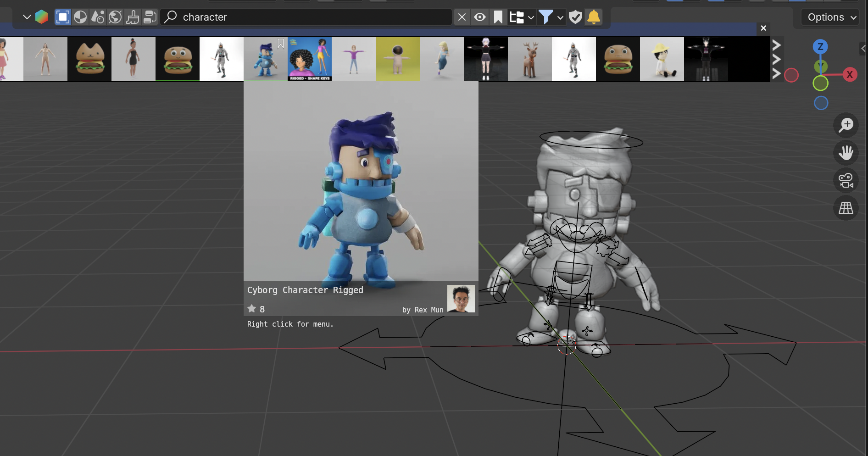Viewport: 868px width, 456px height.
Task: Select the reindeer character thumbnail
Action: pyautogui.click(x=530, y=59)
